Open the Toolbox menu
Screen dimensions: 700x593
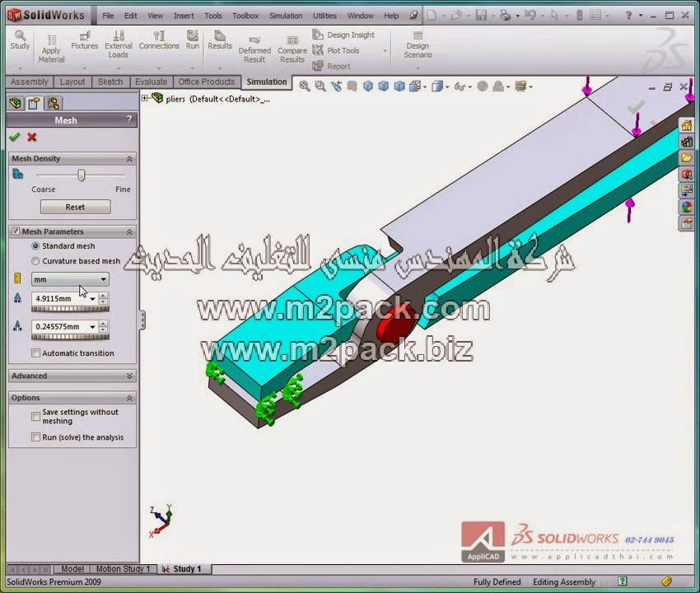tap(245, 16)
